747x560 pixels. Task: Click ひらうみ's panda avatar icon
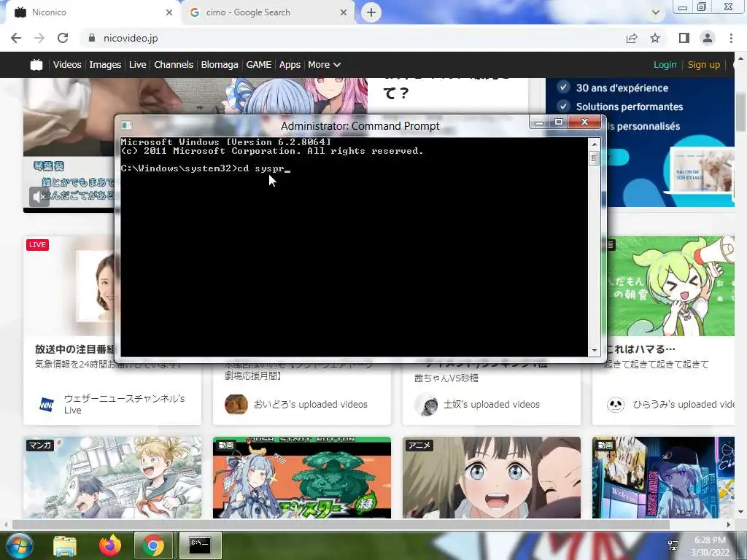tap(616, 405)
